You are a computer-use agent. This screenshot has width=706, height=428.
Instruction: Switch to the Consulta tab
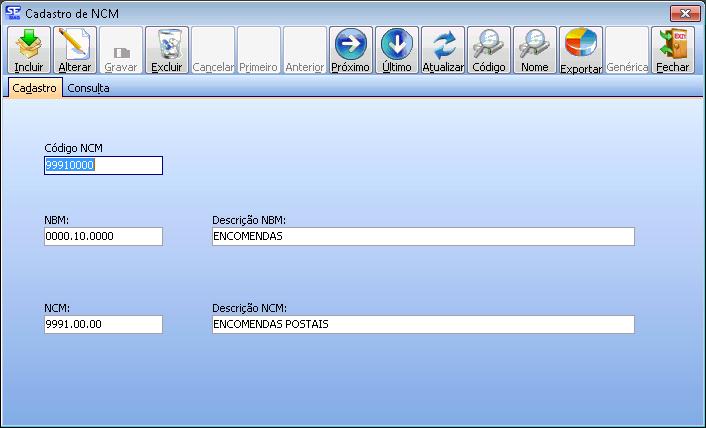(x=88, y=88)
